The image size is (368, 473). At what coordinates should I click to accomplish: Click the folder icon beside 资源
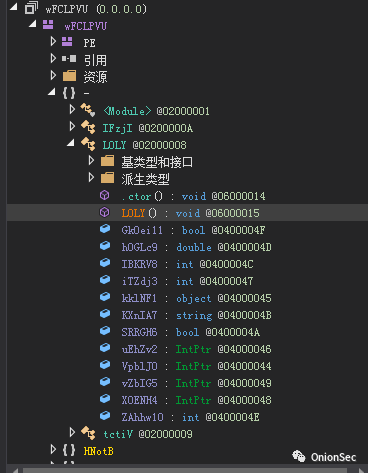(69, 76)
